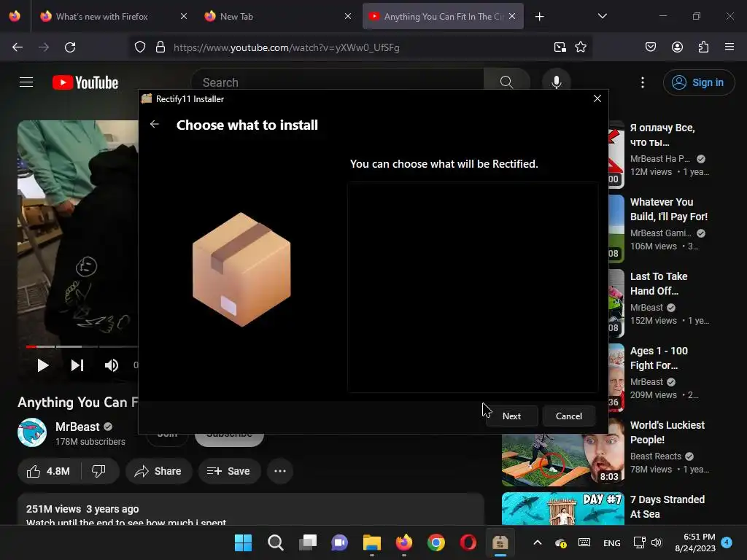The height and width of the screenshot is (560, 747).
Task: Close the Rectify11 Installer dialog
Action: click(597, 98)
